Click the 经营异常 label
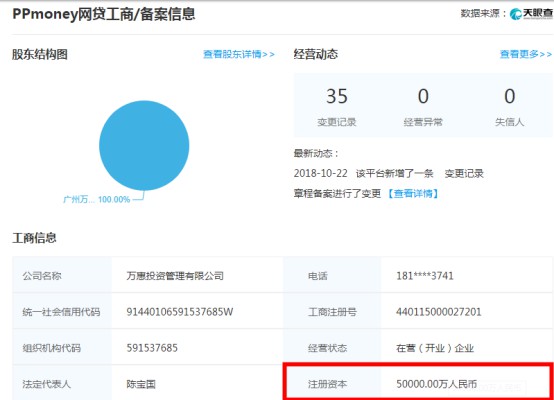 [x=423, y=122]
